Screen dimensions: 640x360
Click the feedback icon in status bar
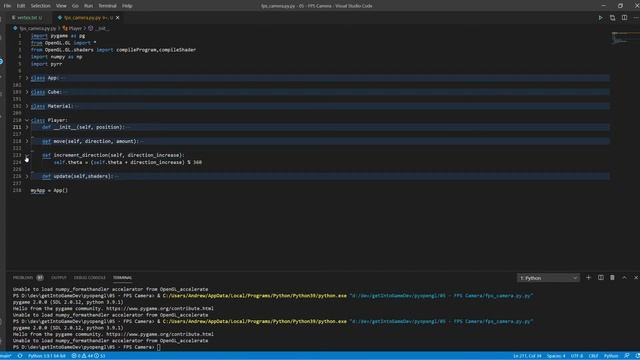click(627, 356)
